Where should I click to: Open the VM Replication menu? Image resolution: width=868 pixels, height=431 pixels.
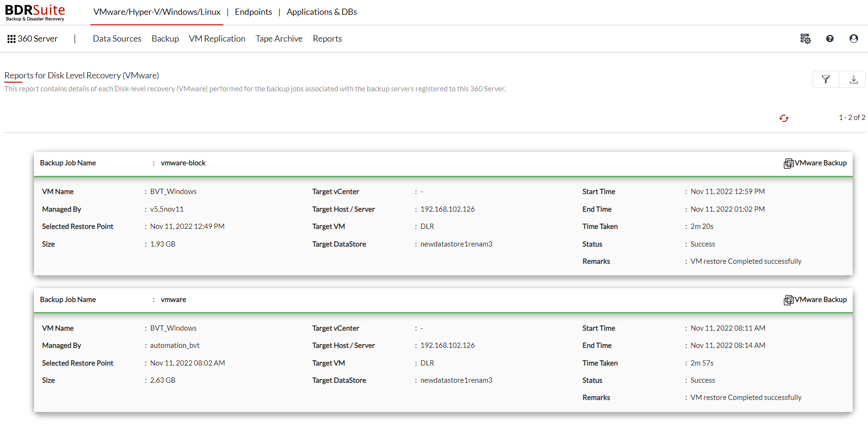(x=217, y=39)
